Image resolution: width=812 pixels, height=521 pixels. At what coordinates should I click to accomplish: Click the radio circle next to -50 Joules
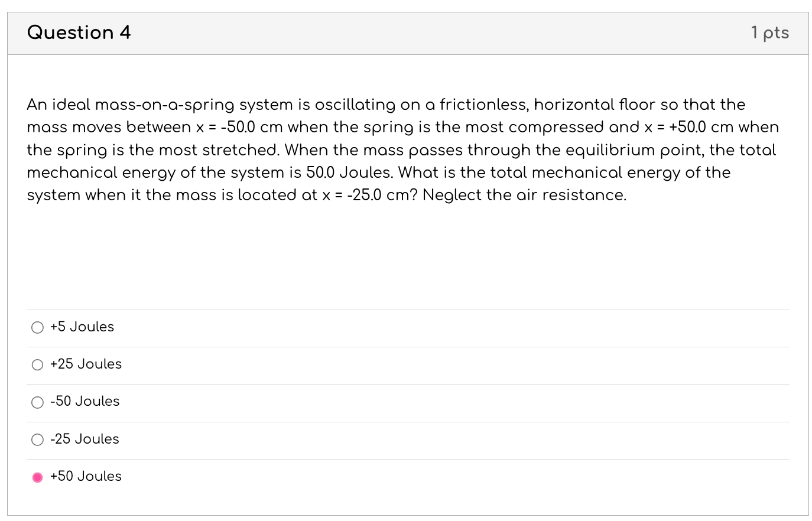point(37,402)
